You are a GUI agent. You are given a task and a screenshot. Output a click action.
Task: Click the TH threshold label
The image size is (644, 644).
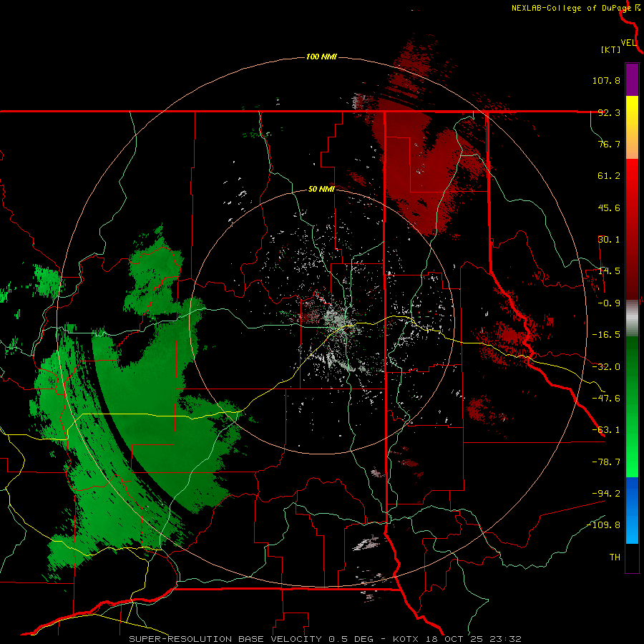tap(615, 557)
